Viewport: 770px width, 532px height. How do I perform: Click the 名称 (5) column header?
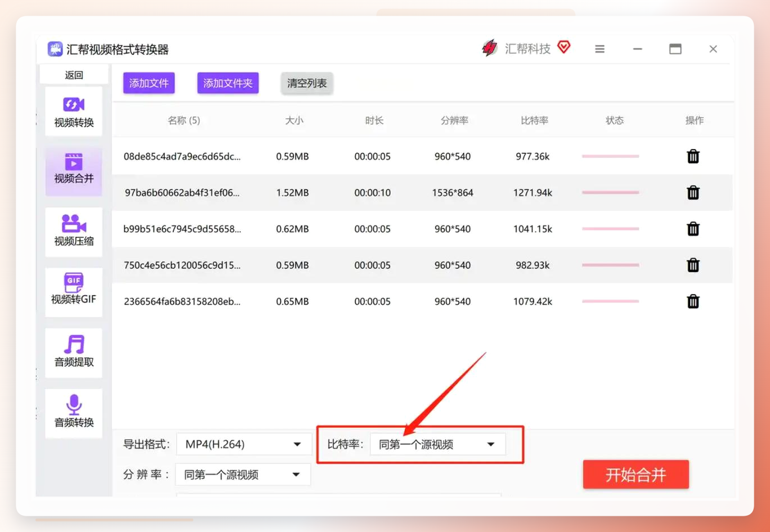[x=183, y=120]
